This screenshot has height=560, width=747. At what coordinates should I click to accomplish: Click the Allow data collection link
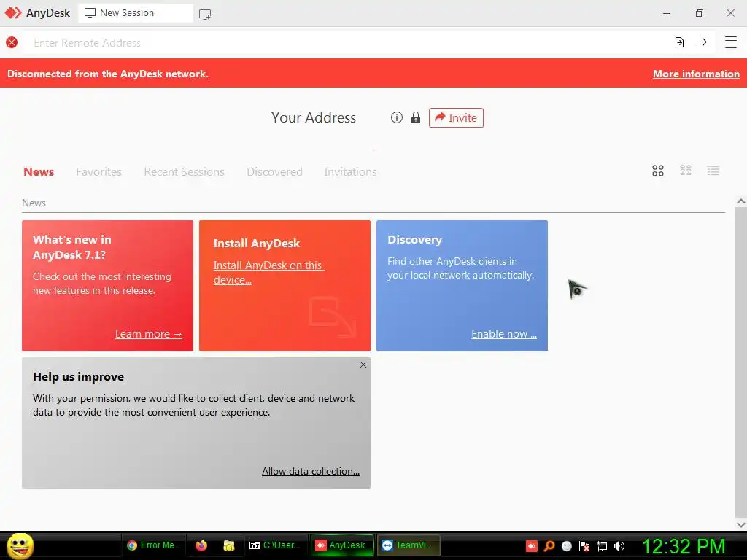point(311,471)
